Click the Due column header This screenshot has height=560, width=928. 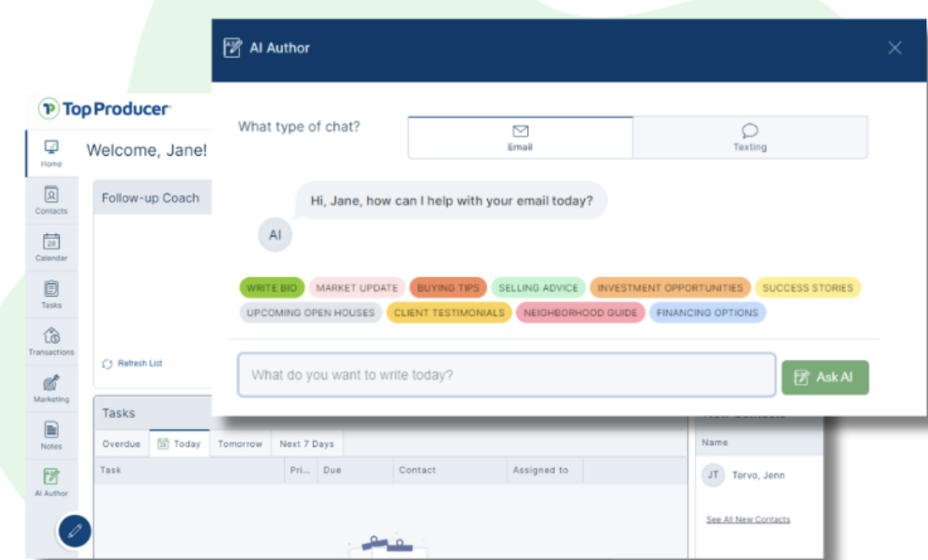pos(355,470)
